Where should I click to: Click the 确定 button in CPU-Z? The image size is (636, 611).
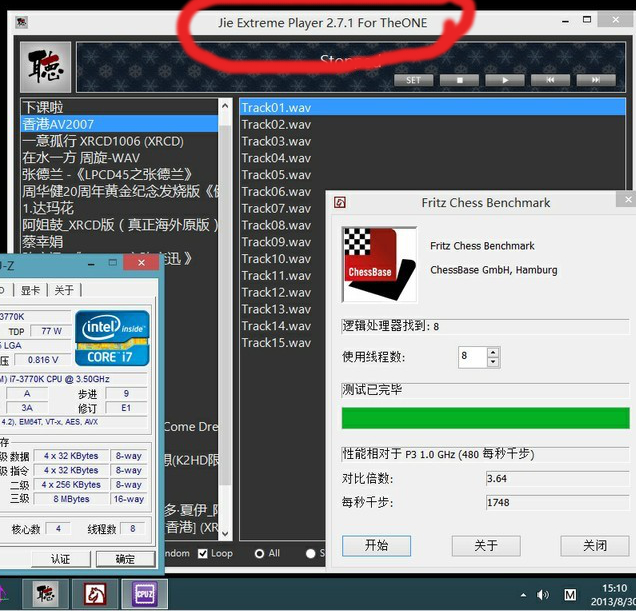pos(125,559)
